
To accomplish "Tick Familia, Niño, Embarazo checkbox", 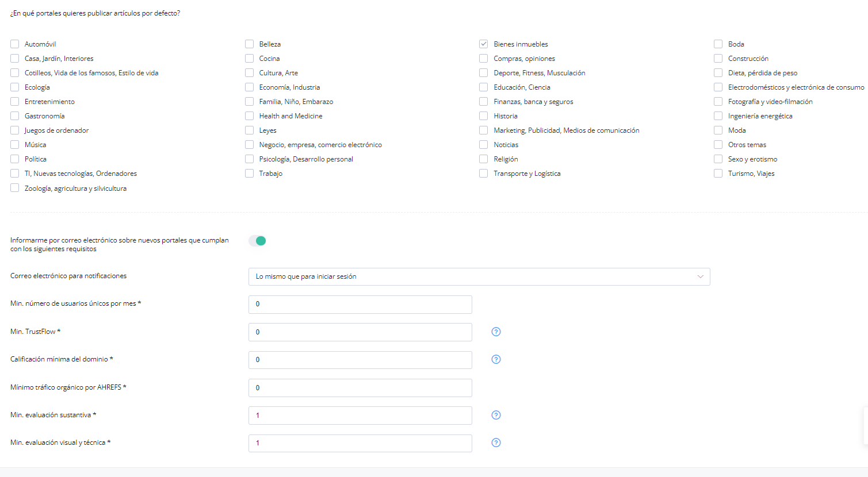I will pos(250,101).
